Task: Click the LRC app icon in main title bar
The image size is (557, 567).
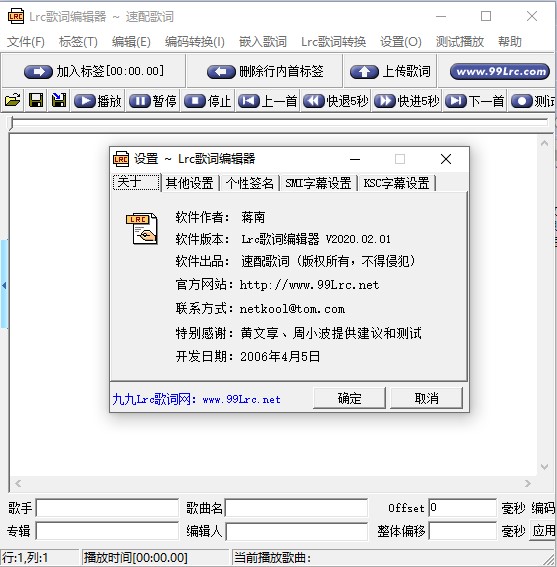Action: [16, 16]
